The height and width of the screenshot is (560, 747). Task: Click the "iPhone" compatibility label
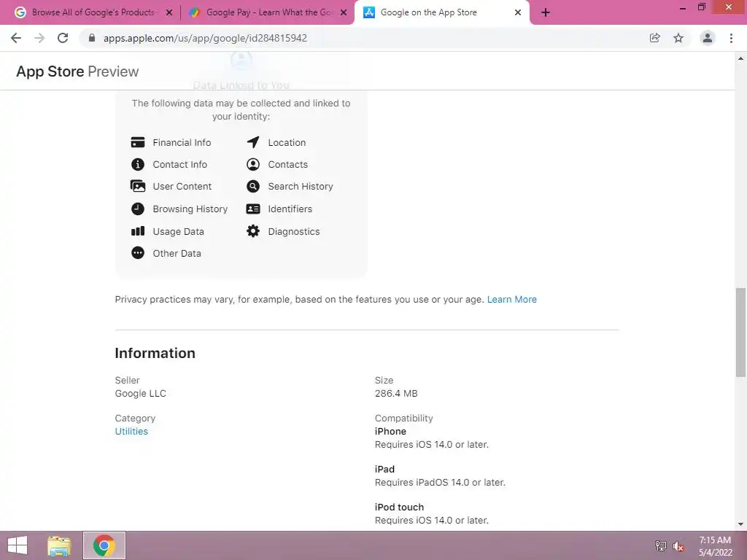coord(391,432)
